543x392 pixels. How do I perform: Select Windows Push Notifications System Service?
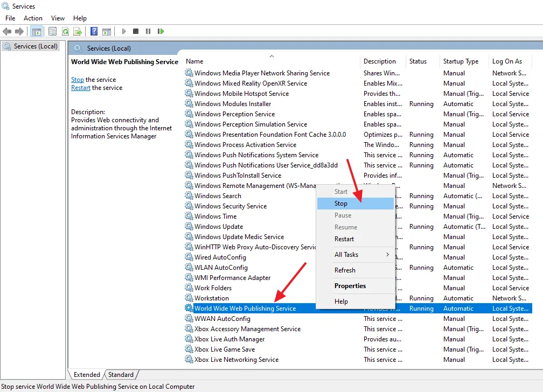click(358, 155)
